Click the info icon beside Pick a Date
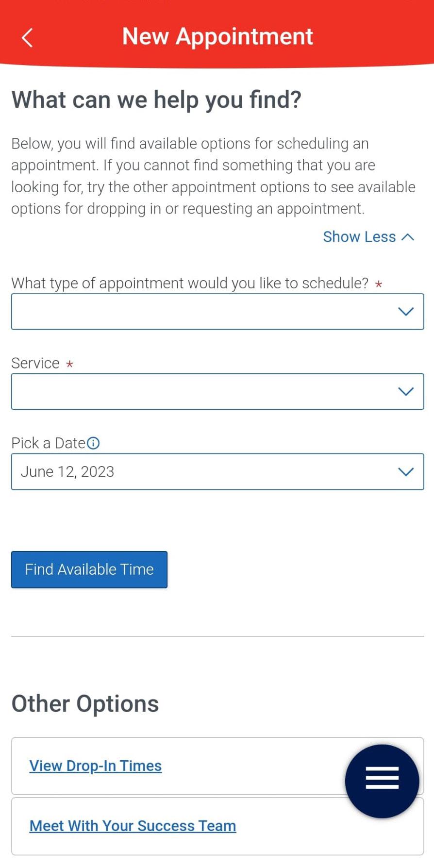434x868 pixels. pos(93,443)
